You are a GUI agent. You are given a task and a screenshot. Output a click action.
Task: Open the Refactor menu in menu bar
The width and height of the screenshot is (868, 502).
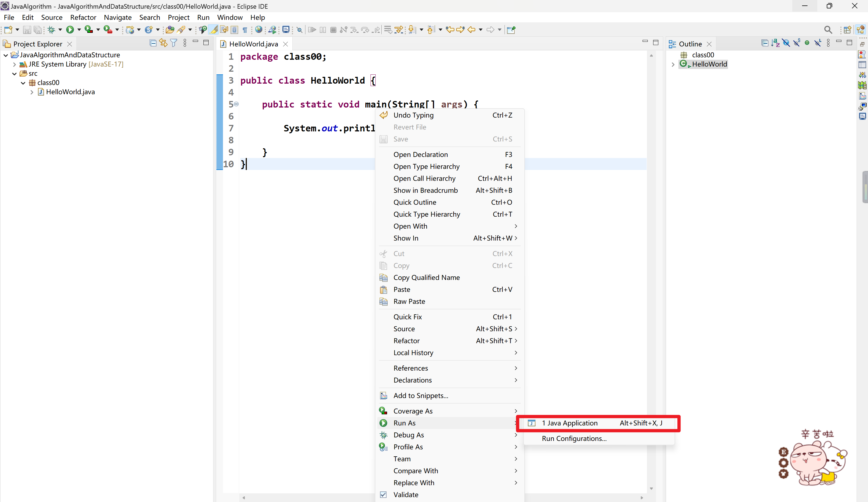pos(83,17)
